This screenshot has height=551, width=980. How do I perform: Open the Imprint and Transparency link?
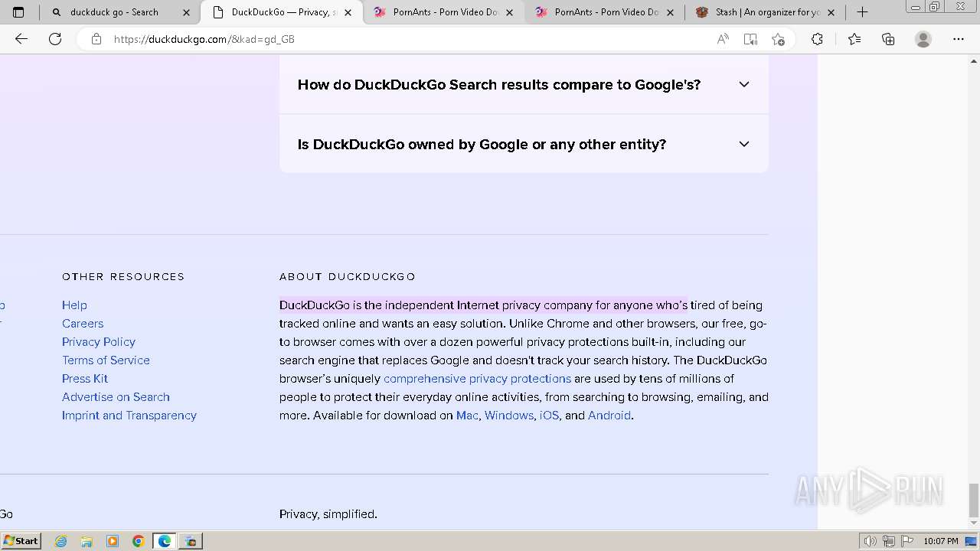click(129, 415)
